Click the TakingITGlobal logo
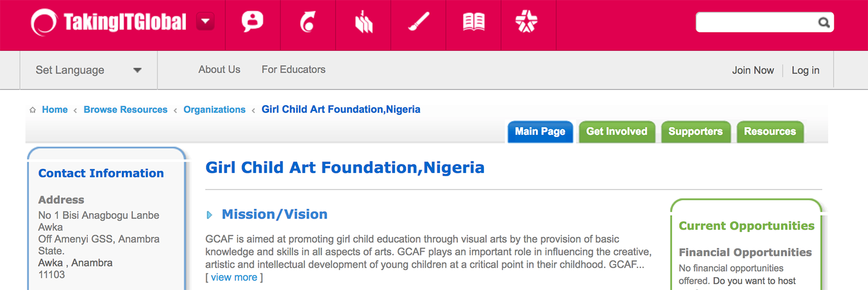 108,22
